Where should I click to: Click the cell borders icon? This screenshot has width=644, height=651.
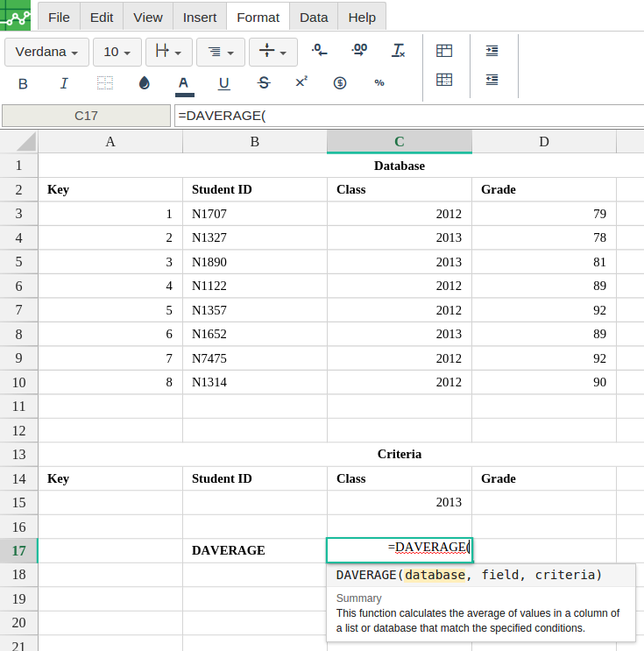(105, 83)
